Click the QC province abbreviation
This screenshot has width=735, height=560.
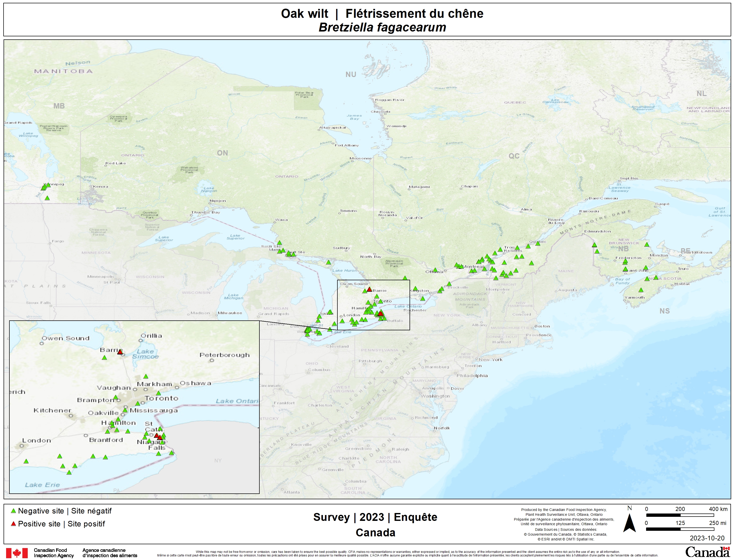pyautogui.click(x=514, y=156)
